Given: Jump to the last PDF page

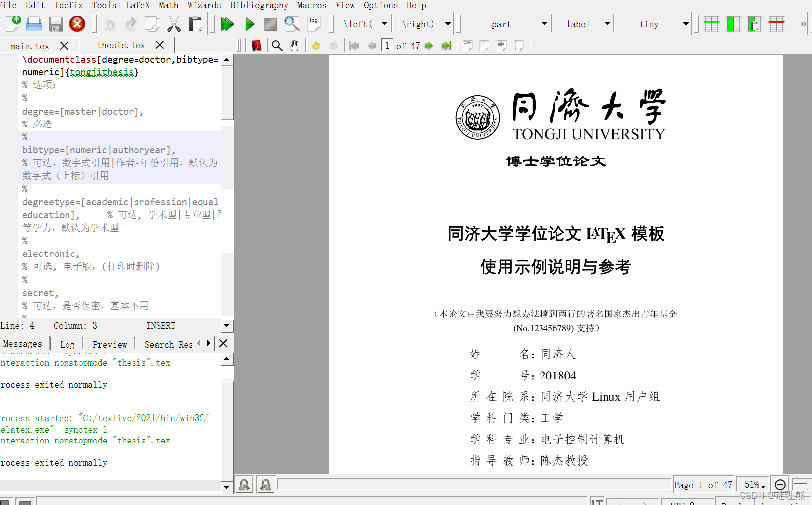Looking at the screenshot, I should 446,46.
